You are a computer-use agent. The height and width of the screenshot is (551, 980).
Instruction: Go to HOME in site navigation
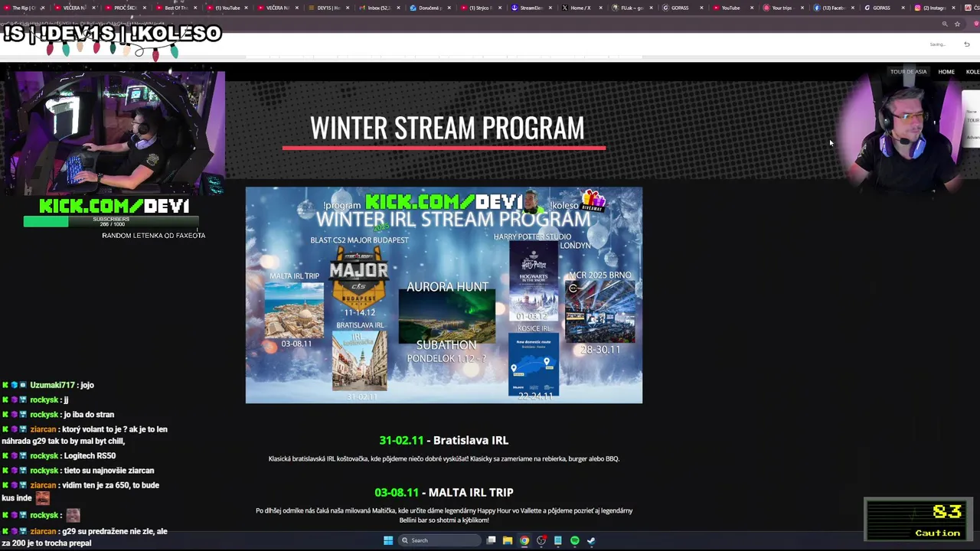pos(946,72)
